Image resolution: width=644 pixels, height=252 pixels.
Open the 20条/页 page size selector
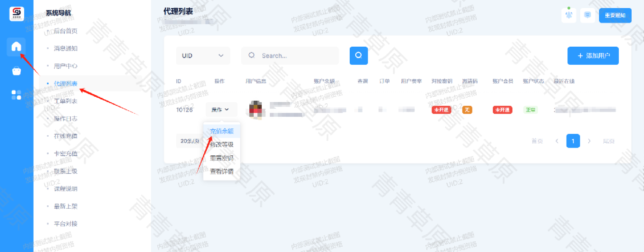coord(190,141)
